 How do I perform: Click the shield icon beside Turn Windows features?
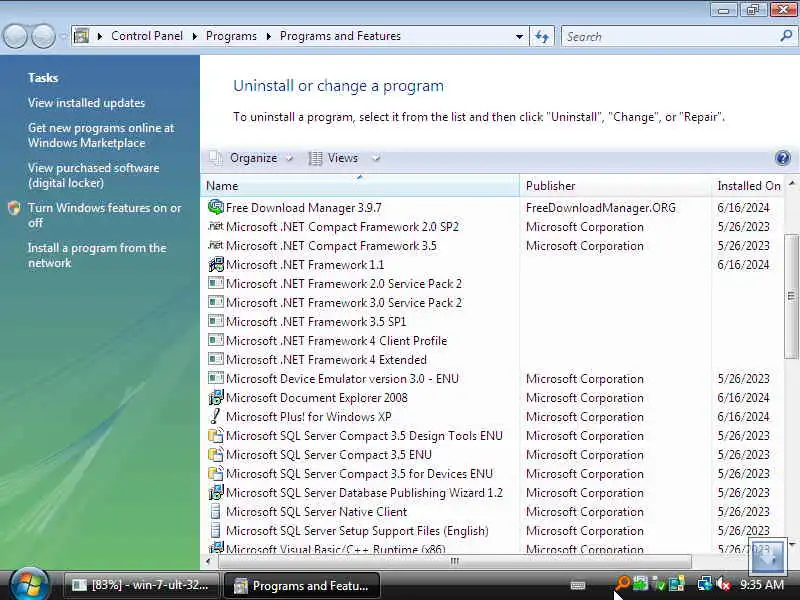(x=14, y=208)
